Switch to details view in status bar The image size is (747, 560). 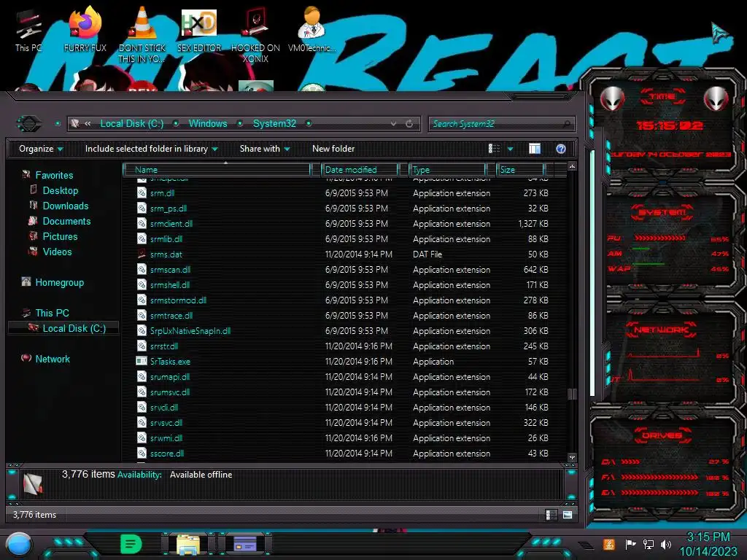(551, 514)
